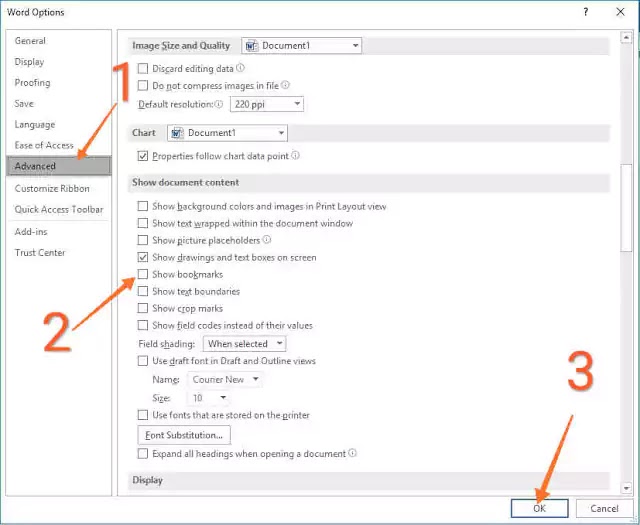
Task: Check Do not compress images in file
Action: coord(142,85)
